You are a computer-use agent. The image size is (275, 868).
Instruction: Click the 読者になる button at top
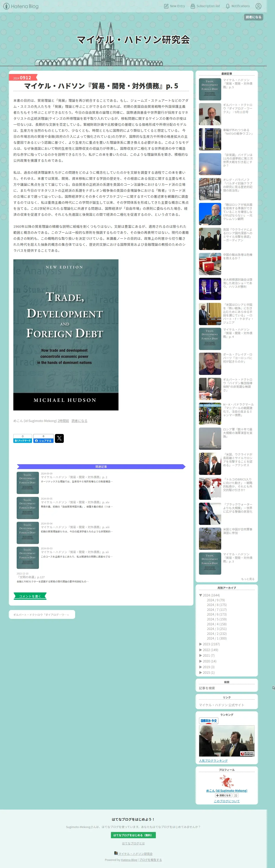[253, 17]
